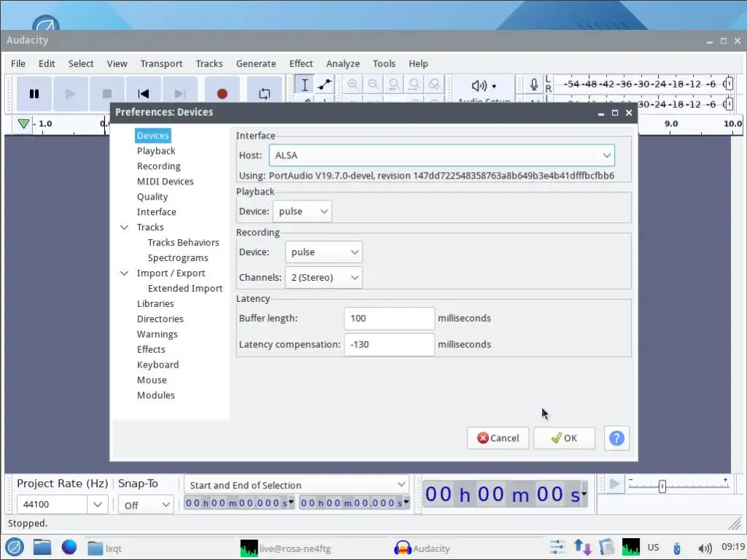Open the web browser taskbar icon
747x560 pixels.
(x=69, y=547)
